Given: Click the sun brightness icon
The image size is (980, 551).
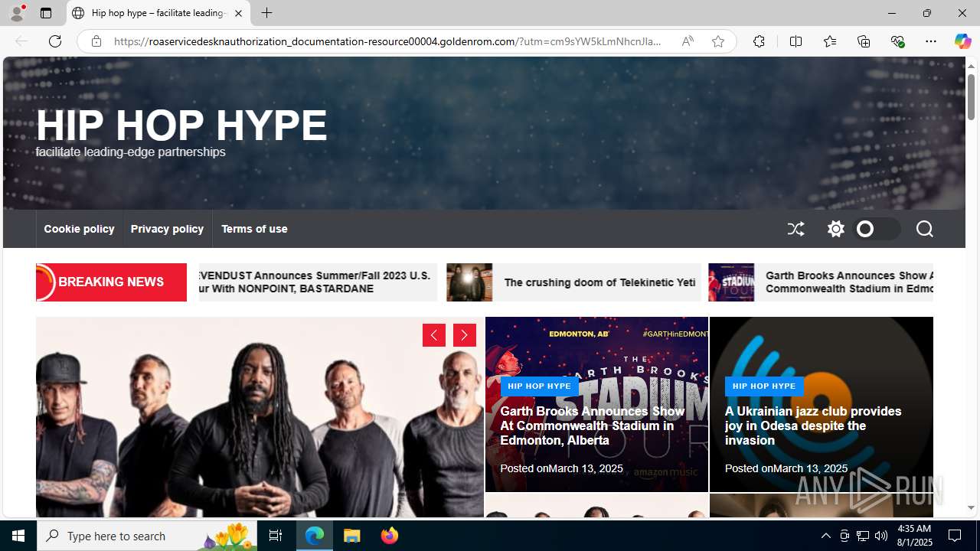Looking at the screenshot, I should click(x=835, y=229).
